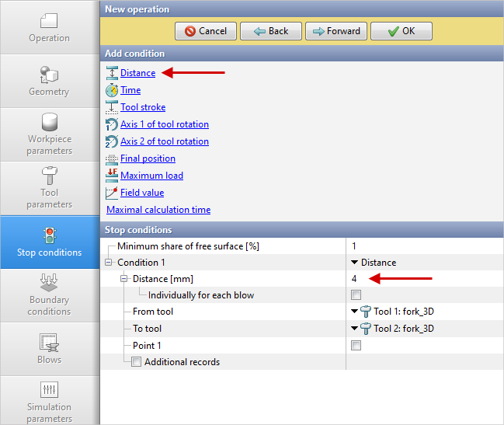
Task: Click the Maximal calculation time link
Action: pyautogui.click(x=158, y=210)
